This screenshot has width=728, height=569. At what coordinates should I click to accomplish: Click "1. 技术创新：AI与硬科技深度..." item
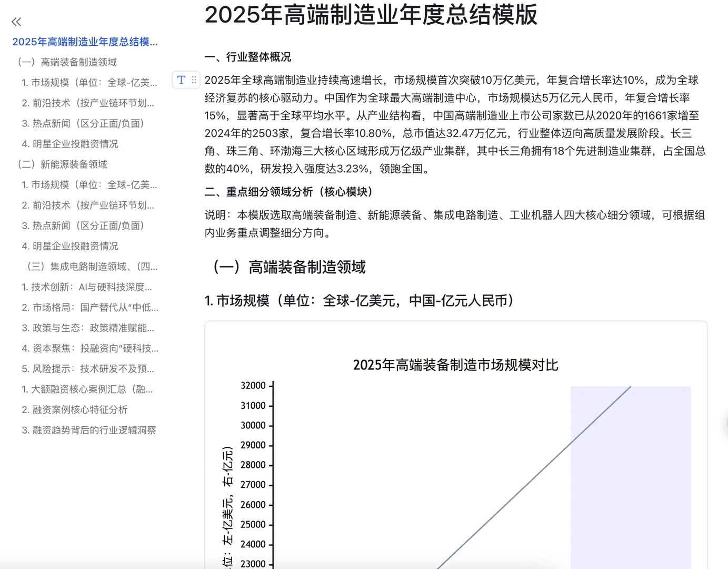[87, 287]
